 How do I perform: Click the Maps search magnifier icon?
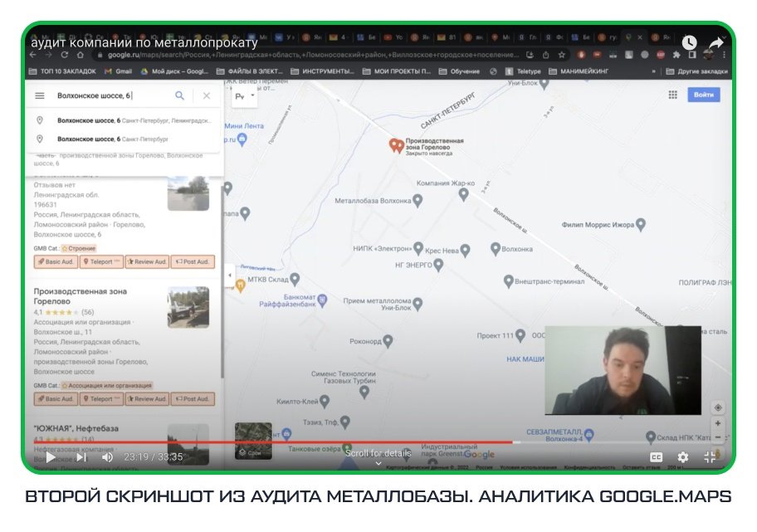coord(179,95)
